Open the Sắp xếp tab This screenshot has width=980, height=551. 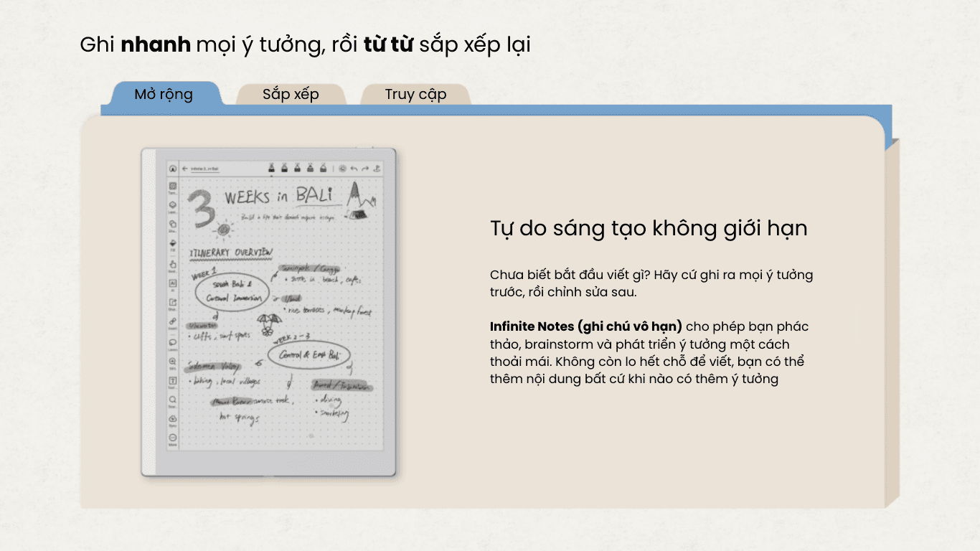coord(291,94)
